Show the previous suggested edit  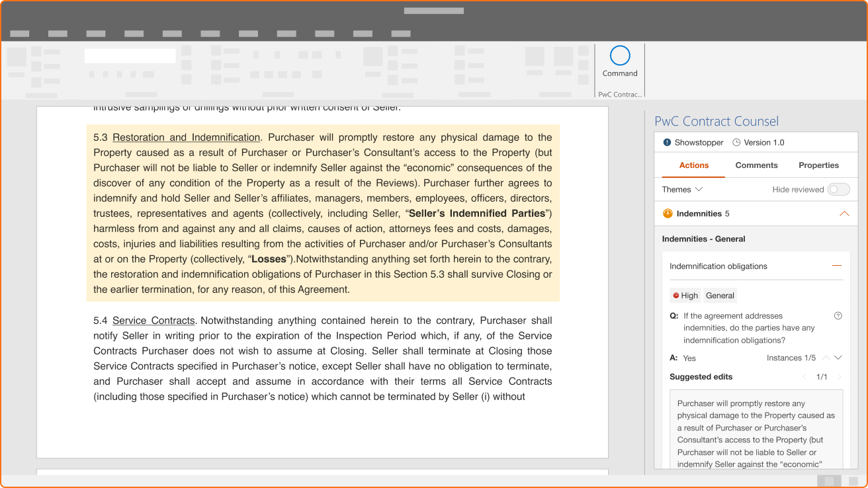tap(804, 377)
